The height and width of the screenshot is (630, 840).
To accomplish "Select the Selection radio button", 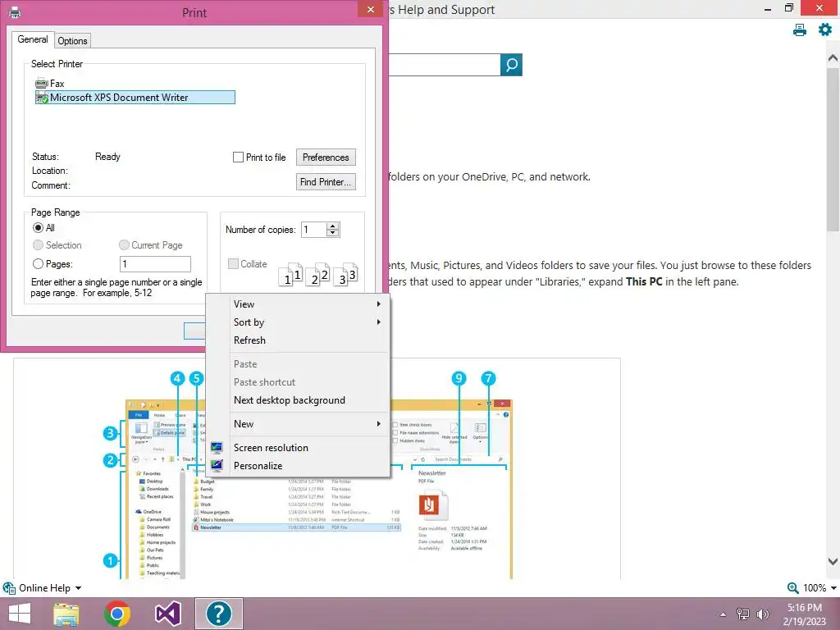I will (38, 244).
